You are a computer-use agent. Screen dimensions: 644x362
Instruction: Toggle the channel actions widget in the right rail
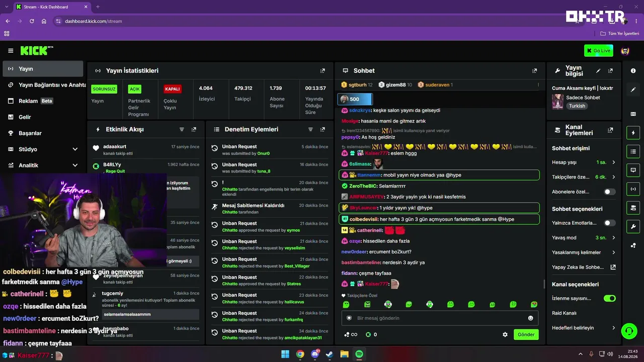[x=633, y=208]
